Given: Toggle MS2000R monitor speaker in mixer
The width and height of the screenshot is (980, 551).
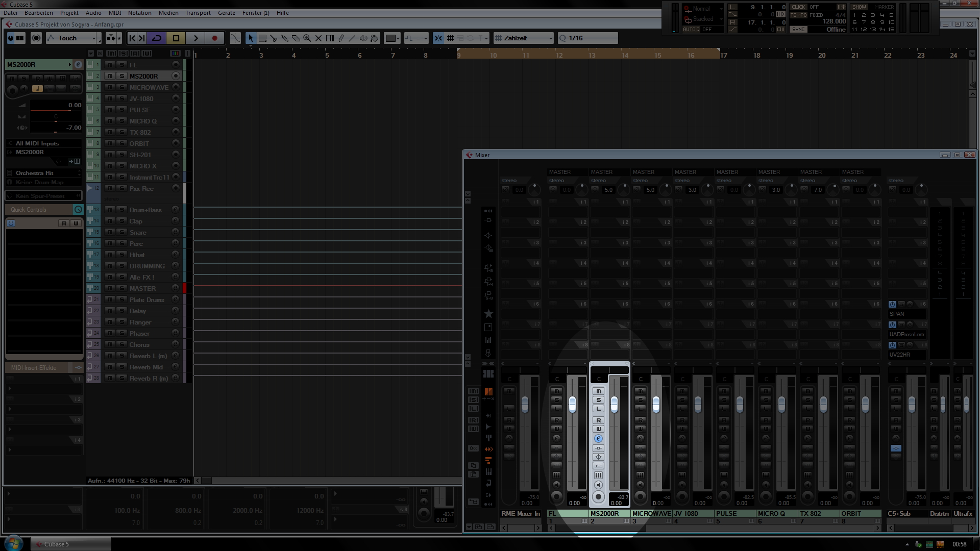Looking at the screenshot, I should click(x=599, y=485).
